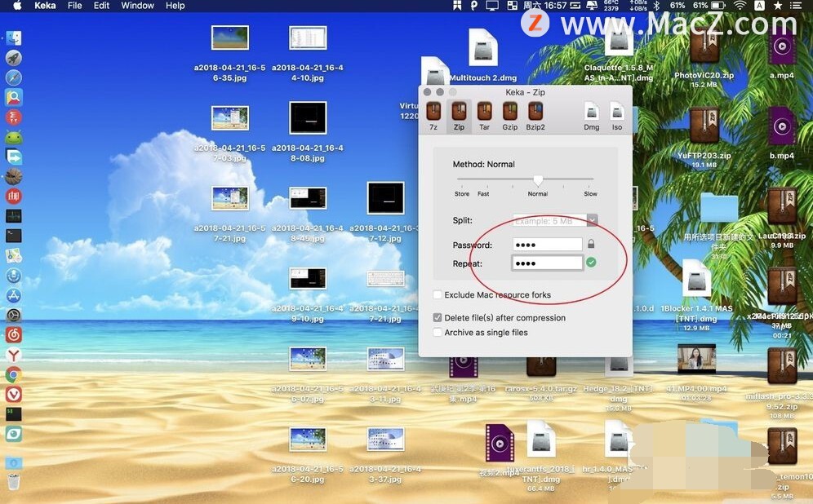Open System Preferences in dock
Viewport: 813px width, 504px height.
[14, 315]
